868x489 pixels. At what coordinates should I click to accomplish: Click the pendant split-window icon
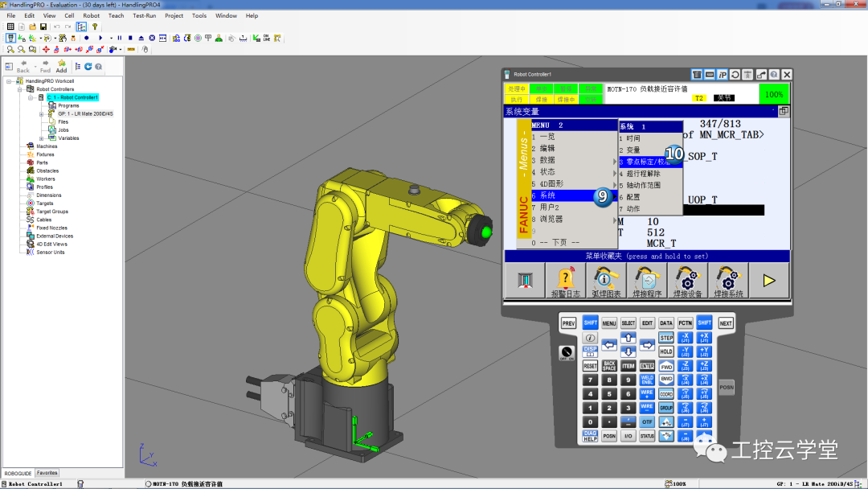[784, 111]
